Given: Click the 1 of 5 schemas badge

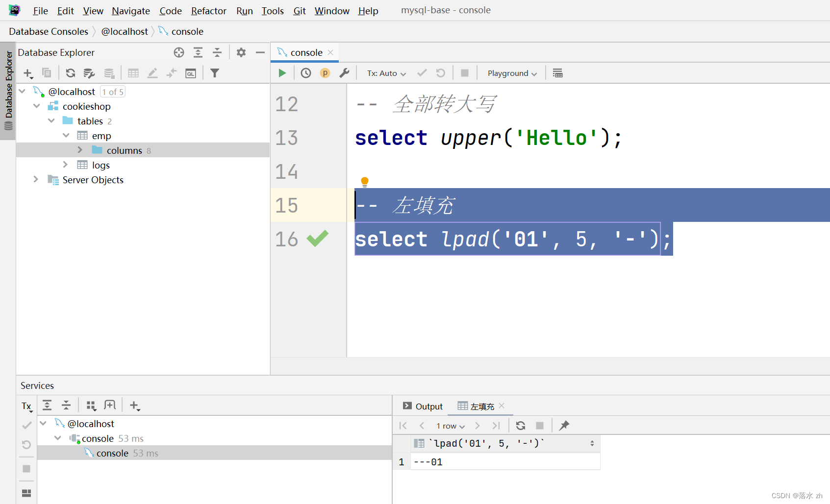Looking at the screenshot, I should click(x=113, y=92).
